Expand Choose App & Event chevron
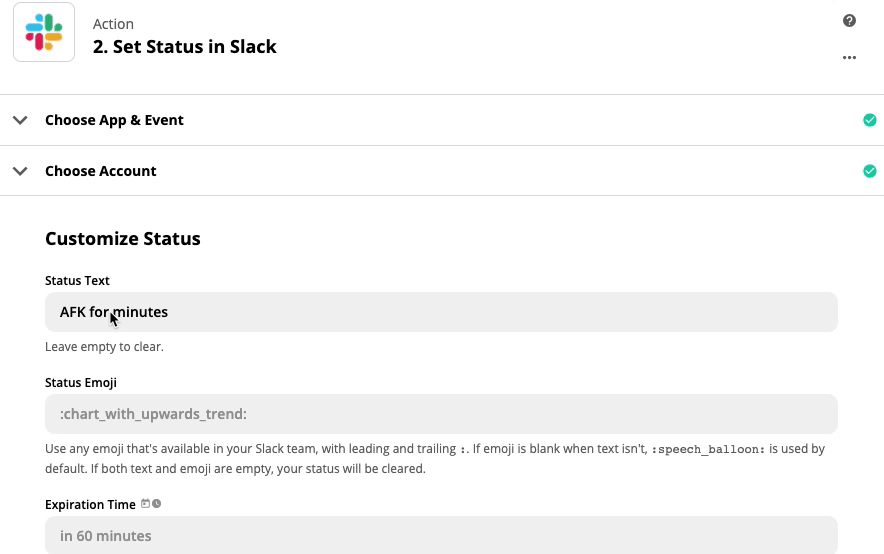The height and width of the screenshot is (554, 884). pos(20,120)
